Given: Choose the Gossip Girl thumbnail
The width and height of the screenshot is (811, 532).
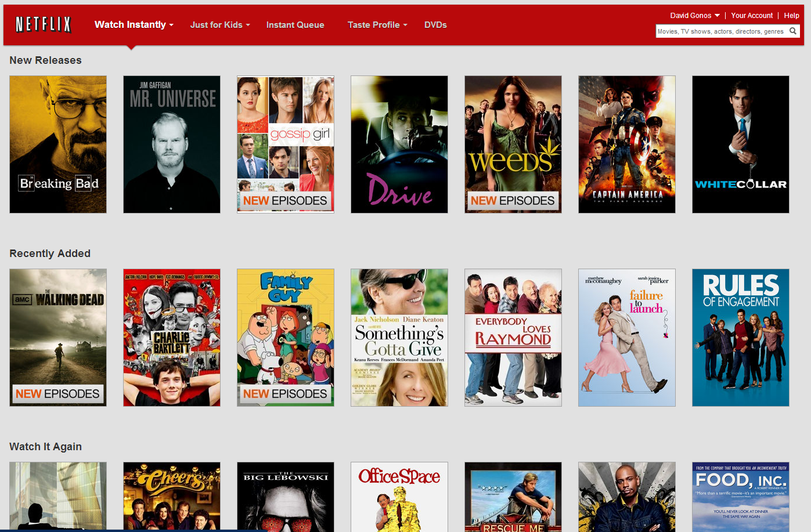Looking at the screenshot, I should coord(286,144).
